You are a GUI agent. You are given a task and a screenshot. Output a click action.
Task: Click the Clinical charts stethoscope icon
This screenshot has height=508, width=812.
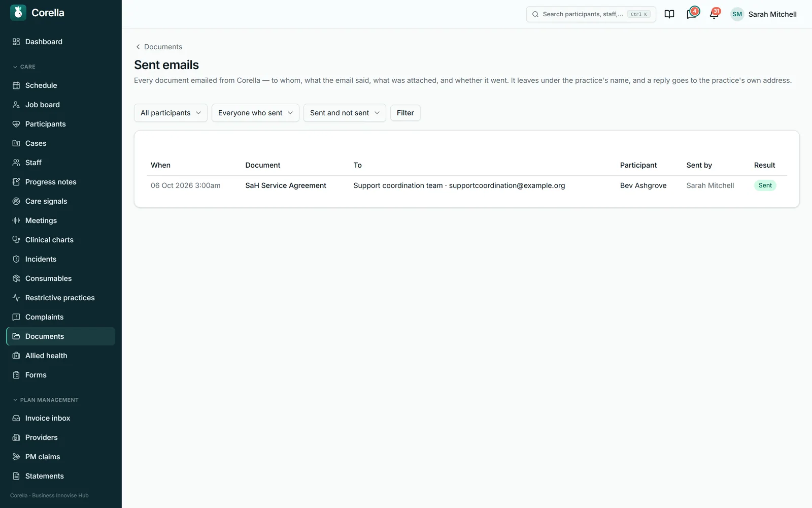16,240
